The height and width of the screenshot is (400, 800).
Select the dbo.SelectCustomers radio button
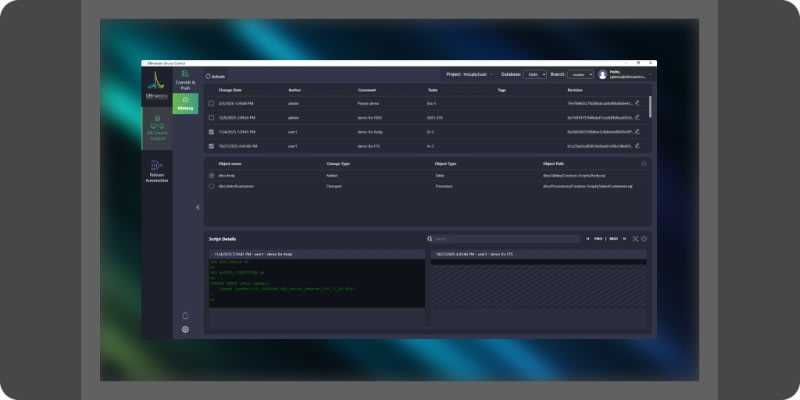pyautogui.click(x=211, y=186)
